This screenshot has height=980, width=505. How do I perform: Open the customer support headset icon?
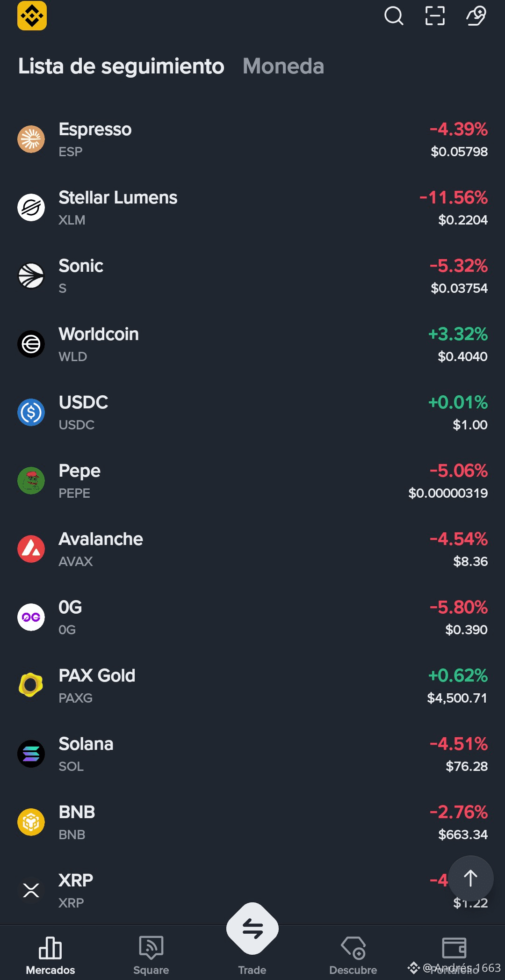(x=476, y=16)
